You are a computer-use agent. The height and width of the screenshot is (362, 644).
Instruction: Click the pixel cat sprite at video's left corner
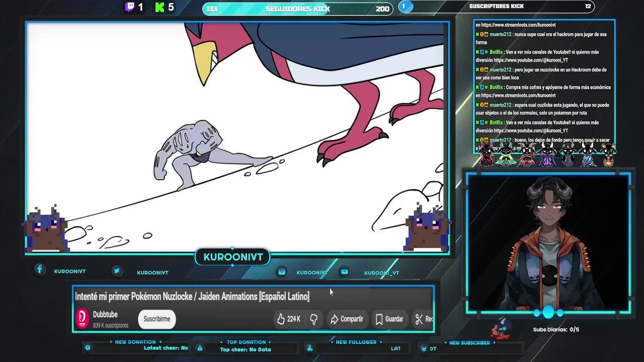(x=46, y=229)
